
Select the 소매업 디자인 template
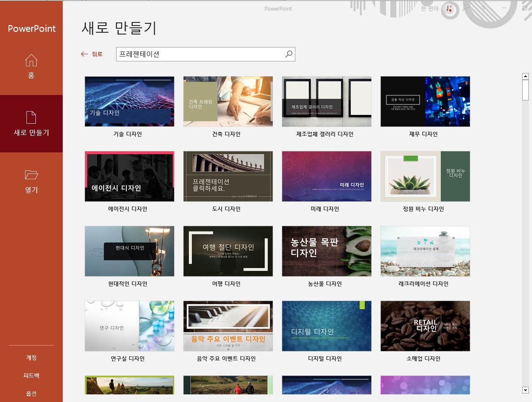(425, 326)
